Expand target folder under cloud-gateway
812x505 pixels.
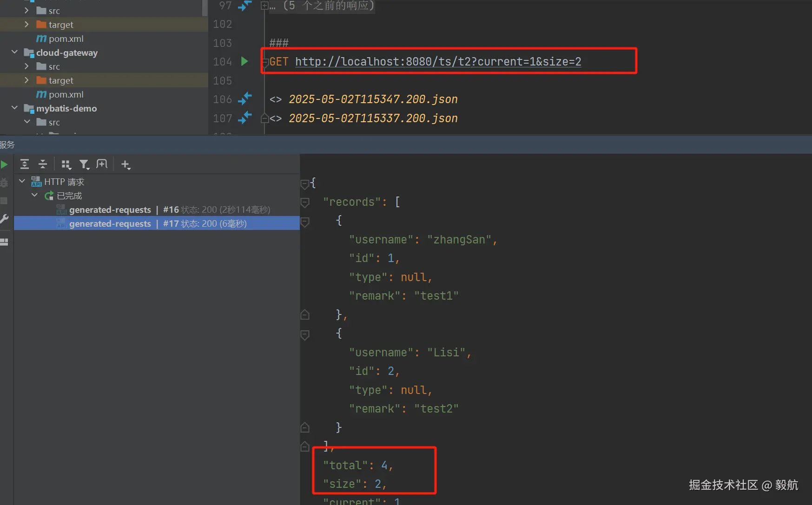26,80
